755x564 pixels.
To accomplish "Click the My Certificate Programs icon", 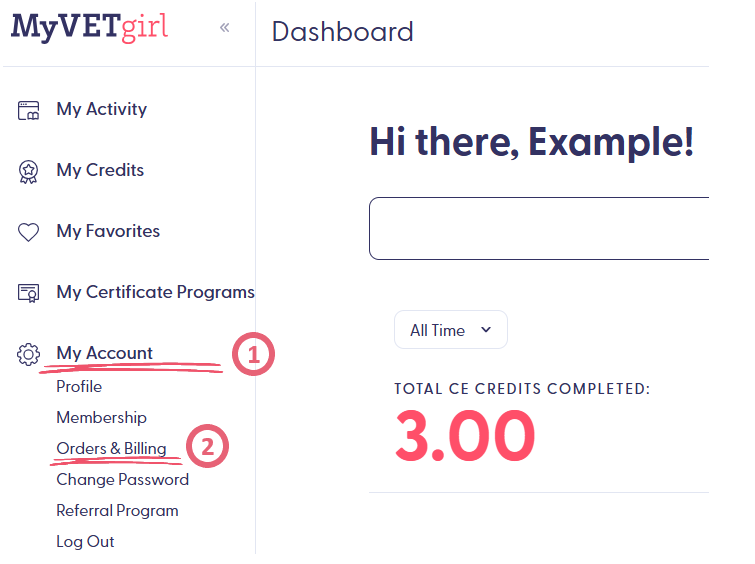I will 28,293.
